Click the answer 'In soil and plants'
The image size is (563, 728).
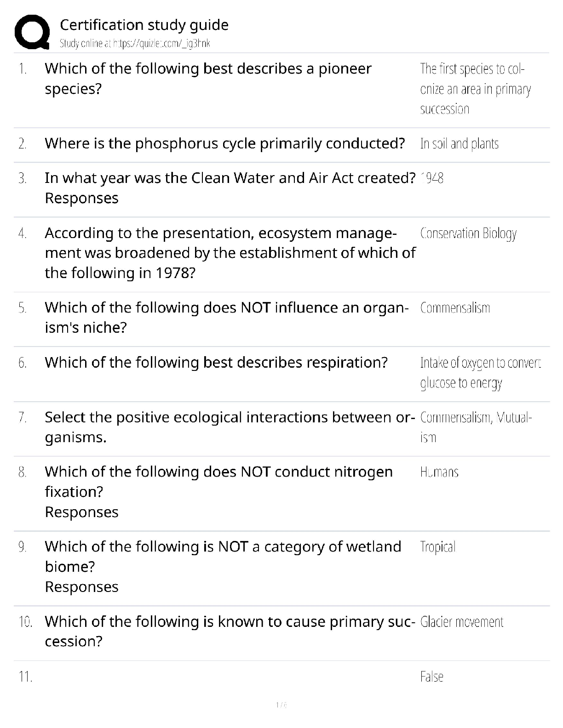pyautogui.click(x=459, y=144)
